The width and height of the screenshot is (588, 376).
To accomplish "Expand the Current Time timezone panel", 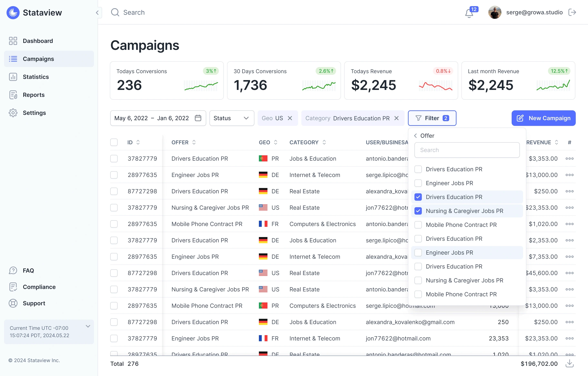I will click(88, 326).
